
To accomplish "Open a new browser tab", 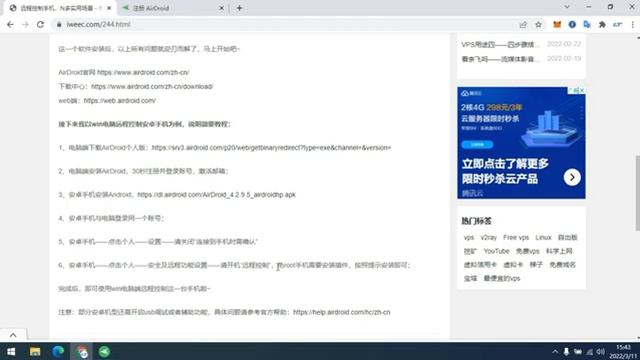I will (240, 8).
